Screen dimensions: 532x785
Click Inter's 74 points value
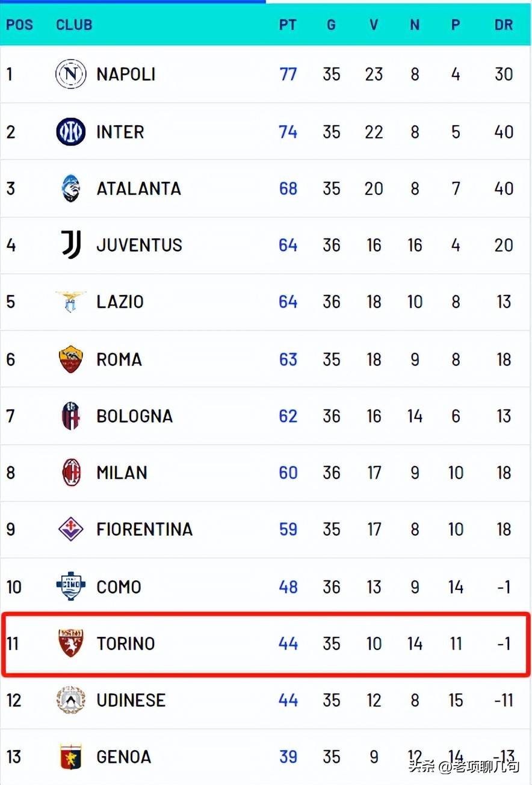[x=288, y=132]
